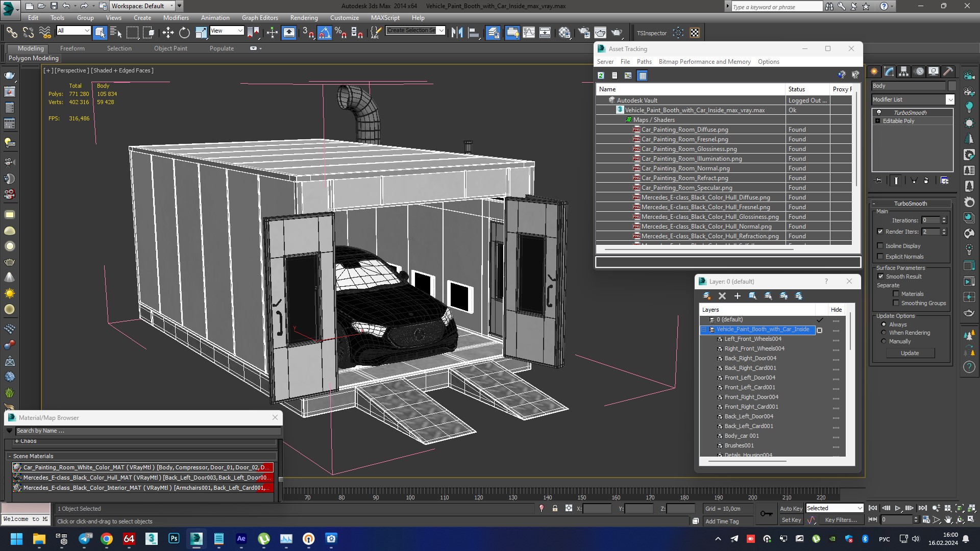Open the Rendering menu
Viewport: 980px width, 551px height.
pyautogui.click(x=304, y=17)
